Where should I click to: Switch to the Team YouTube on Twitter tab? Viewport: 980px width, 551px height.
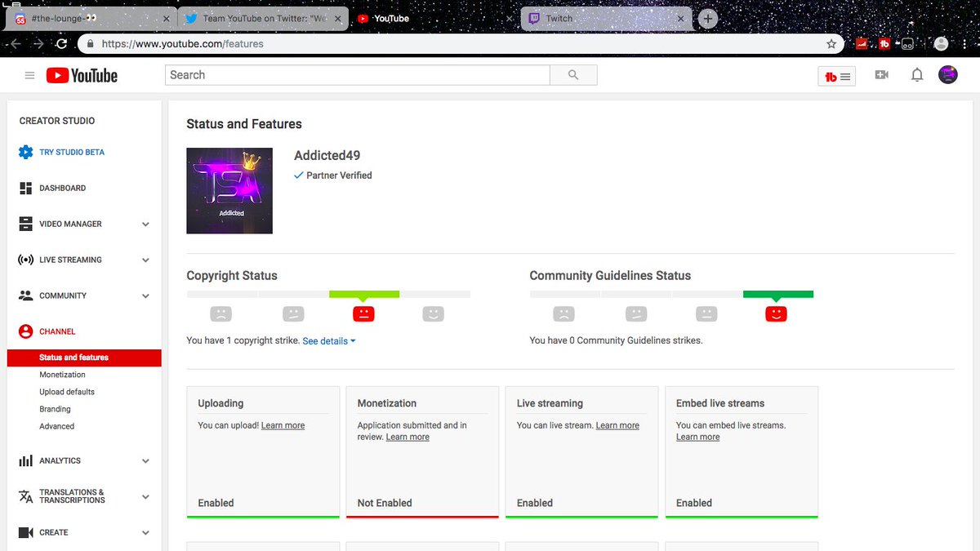click(261, 18)
